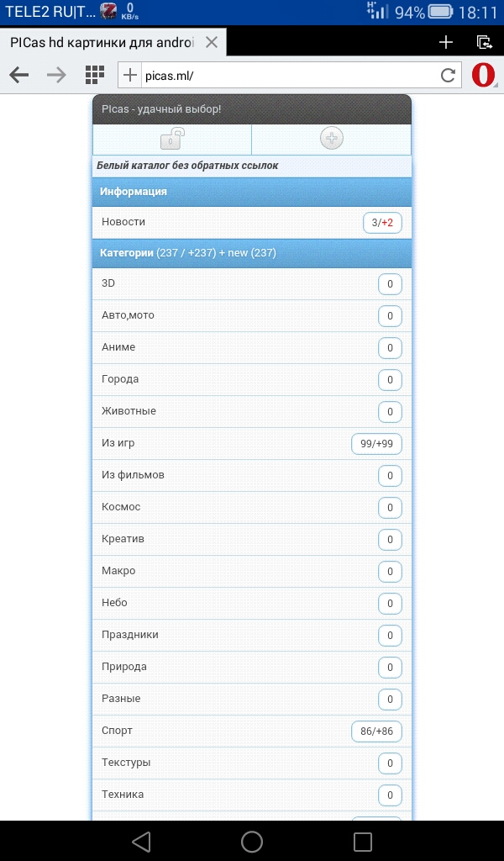Viewport: 504px width, 861px height.
Task: Show the open tabs switcher
Action: [x=484, y=42]
